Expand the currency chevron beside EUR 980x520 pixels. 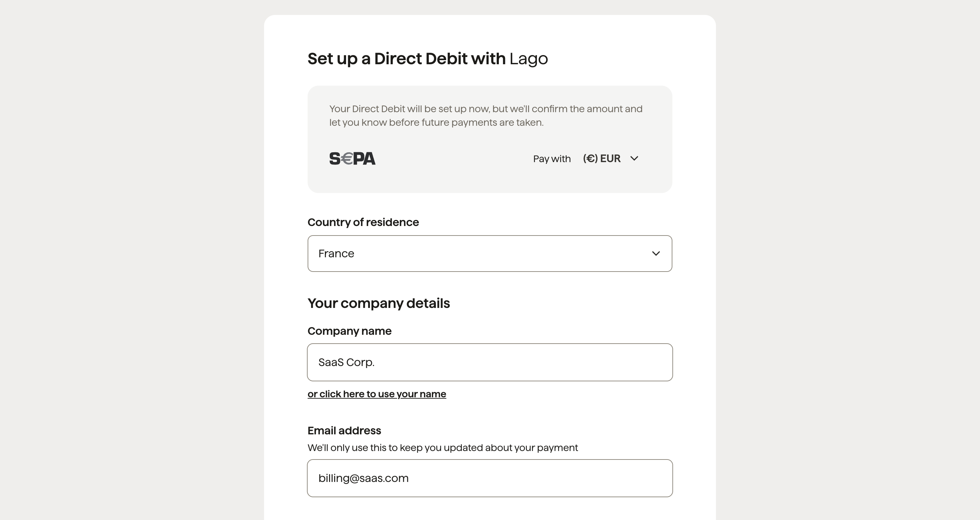(x=634, y=158)
